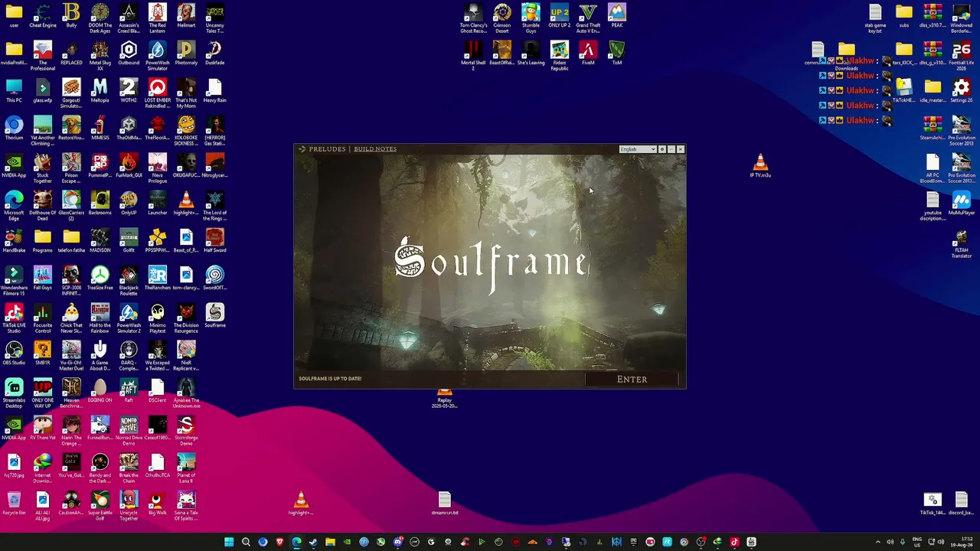Viewport: 980px width, 551px height.
Task: Select the TreeSize Free desktop shortcut
Action: coord(100,279)
